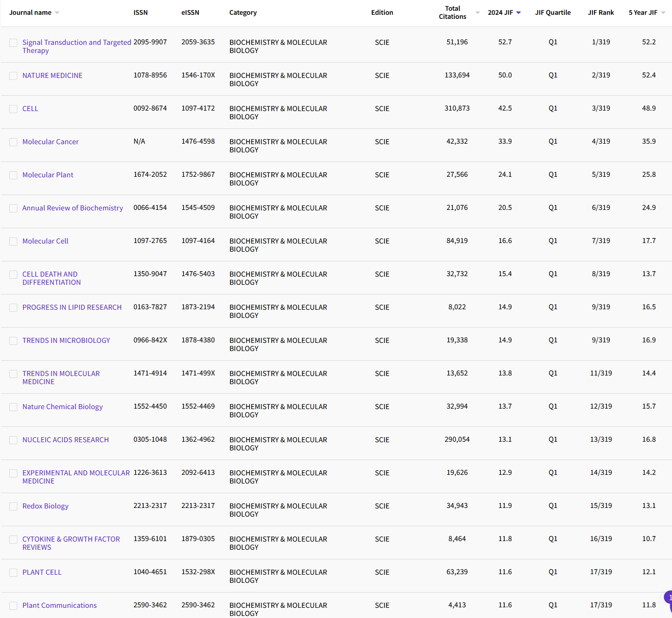
Task: Tick the checkbox beside Redox Biology
Action: pos(13,506)
